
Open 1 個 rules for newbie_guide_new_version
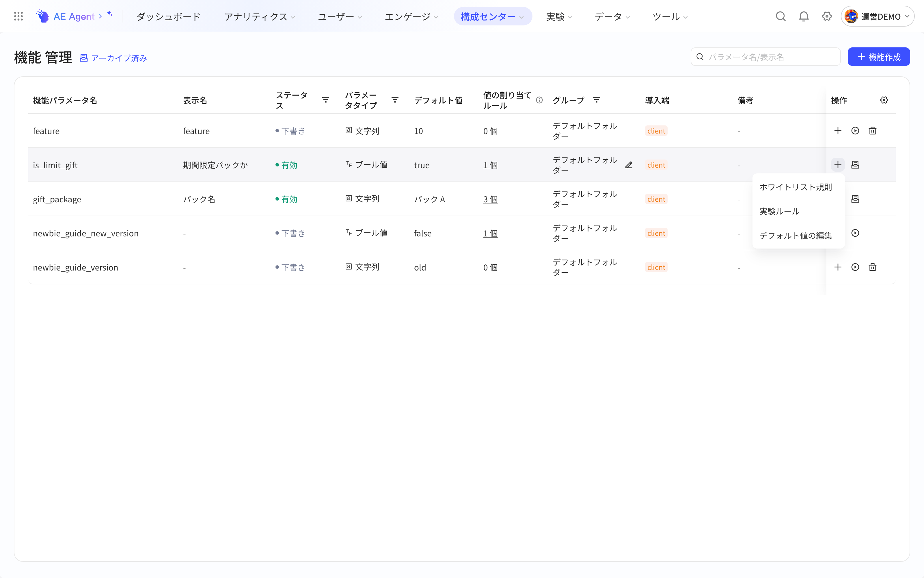coord(490,233)
